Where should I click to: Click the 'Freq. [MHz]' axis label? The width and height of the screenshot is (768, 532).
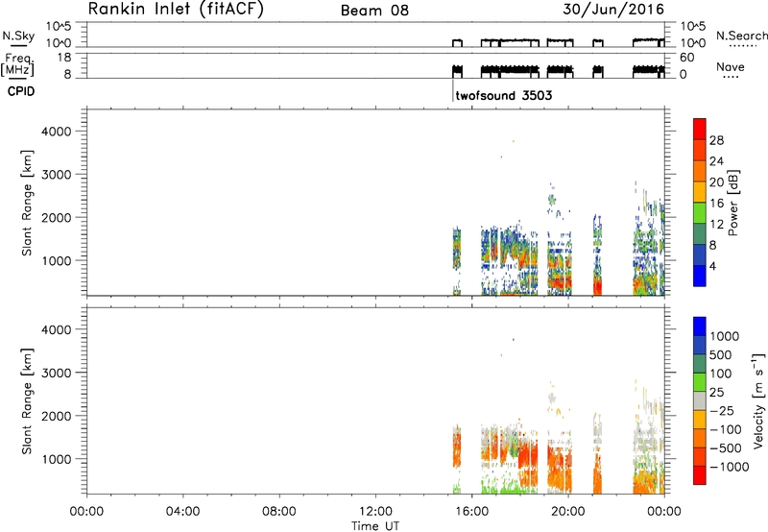[17, 64]
